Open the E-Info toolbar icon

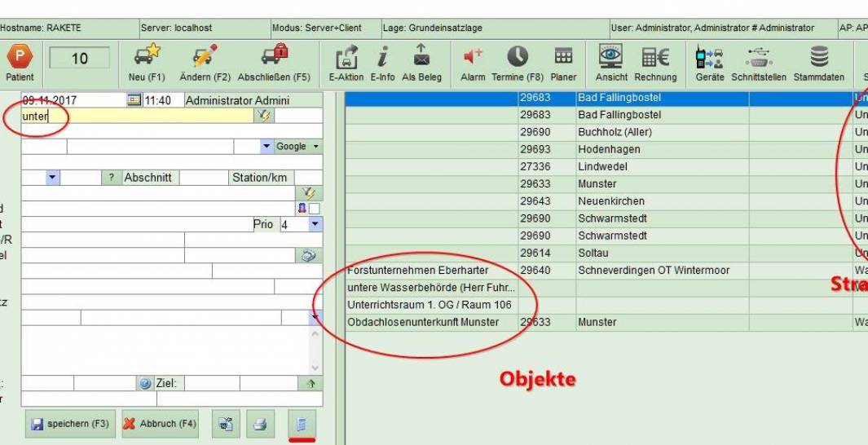[382, 57]
